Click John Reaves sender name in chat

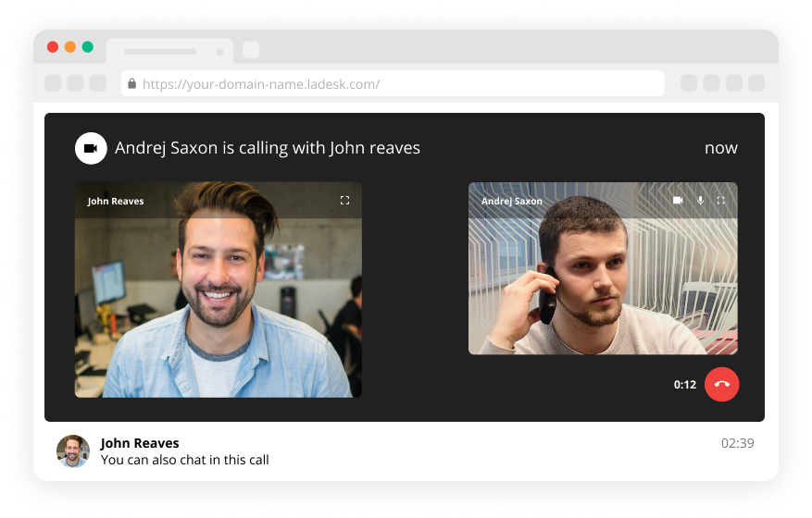(x=140, y=443)
